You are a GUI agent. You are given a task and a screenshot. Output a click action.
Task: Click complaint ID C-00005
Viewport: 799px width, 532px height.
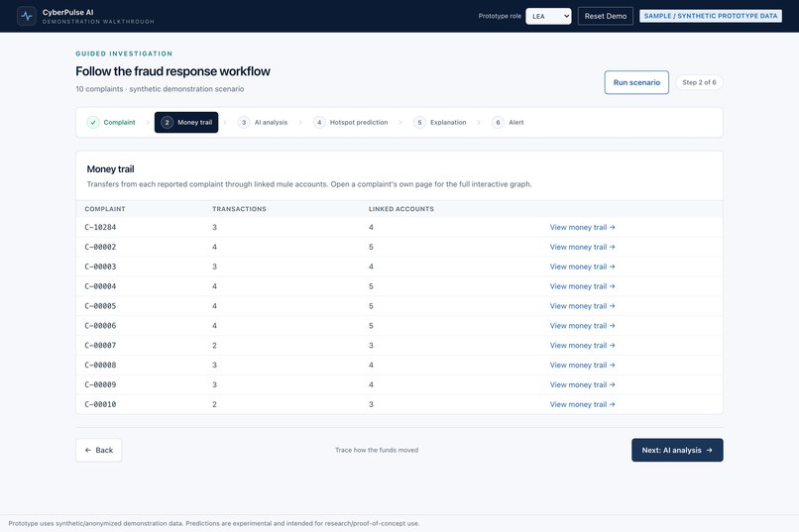point(100,306)
